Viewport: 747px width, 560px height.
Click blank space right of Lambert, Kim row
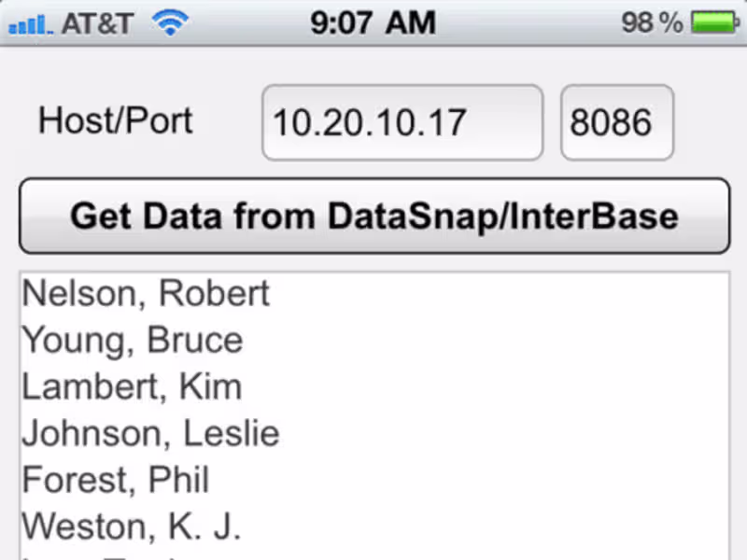pos(486,387)
